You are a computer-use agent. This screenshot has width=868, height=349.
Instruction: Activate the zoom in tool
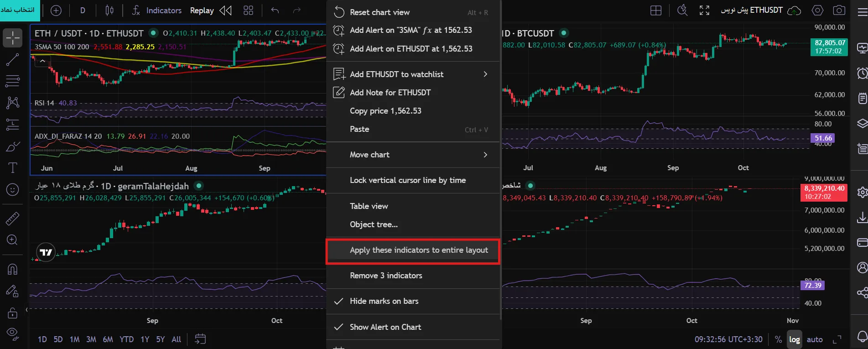point(13,240)
